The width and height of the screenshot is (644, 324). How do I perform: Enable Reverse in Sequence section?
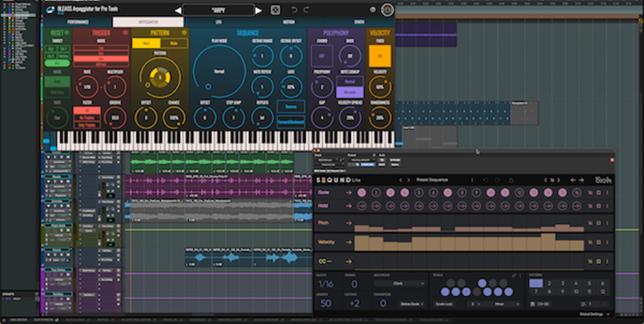coord(291,106)
